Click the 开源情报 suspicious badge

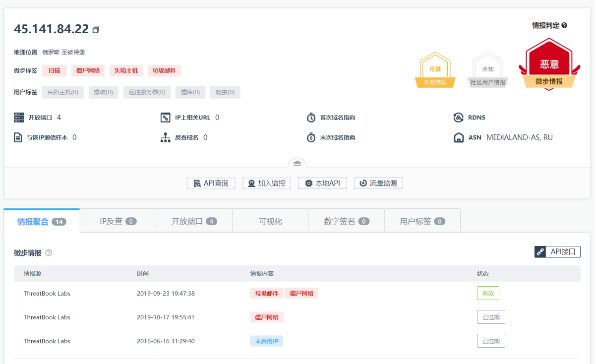(x=435, y=70)
